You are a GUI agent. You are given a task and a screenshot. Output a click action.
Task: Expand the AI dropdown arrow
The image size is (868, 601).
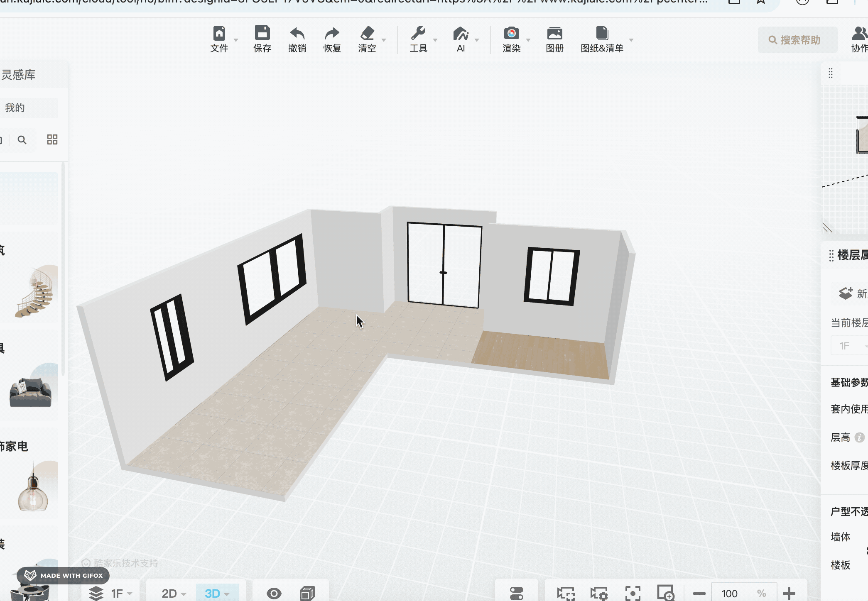(477, 40)
